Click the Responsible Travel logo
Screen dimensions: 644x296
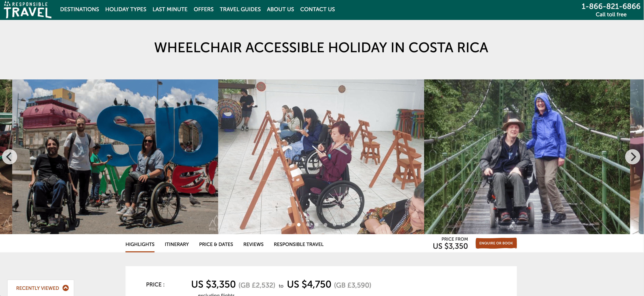pyautogui.click(x=27, y=10)
